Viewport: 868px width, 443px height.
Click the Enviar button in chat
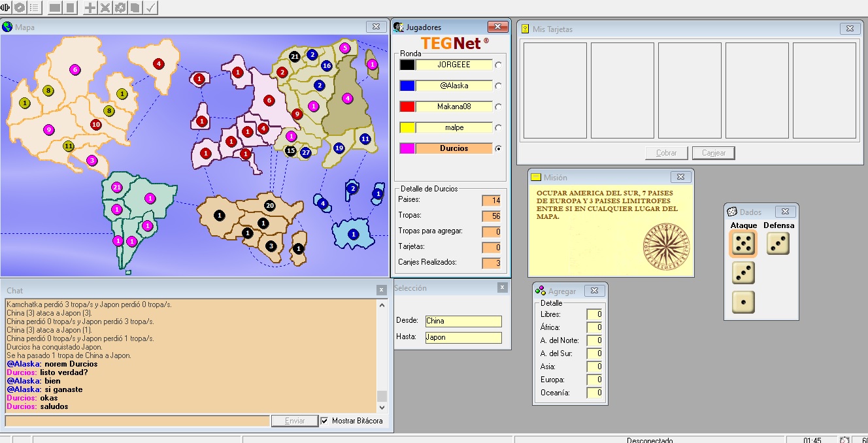point(295,421)
